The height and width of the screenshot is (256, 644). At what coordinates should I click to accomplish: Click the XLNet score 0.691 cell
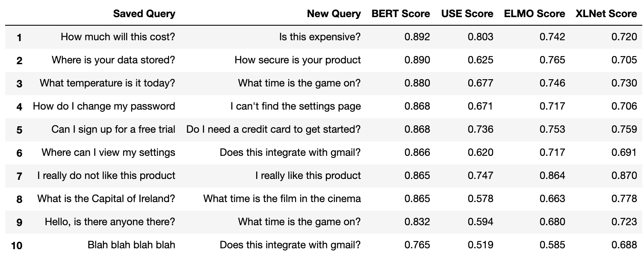point(624,152)
